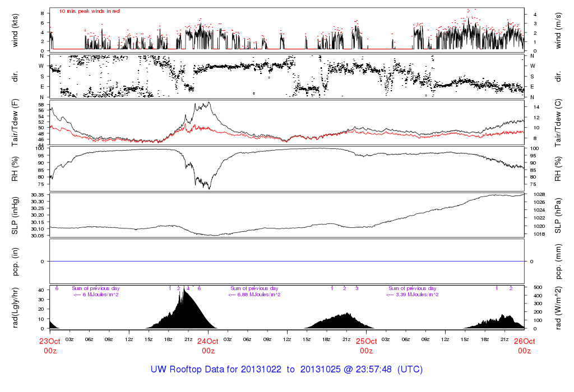574x392 pixels.
Task: Click the 'SLP (inHg)' axis label
Action: pyautogui.click(x=16, y=215)
